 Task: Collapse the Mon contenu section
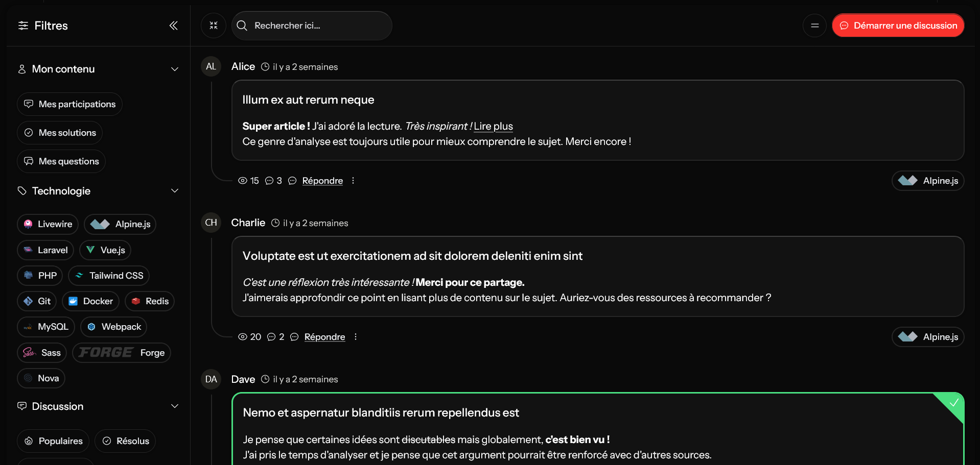[174, 69]
